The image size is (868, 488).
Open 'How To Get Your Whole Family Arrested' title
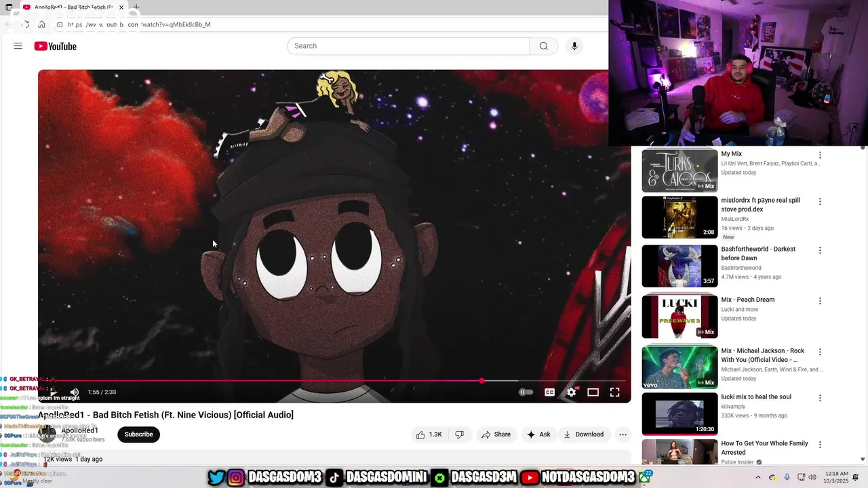pyautogui.click(x=764, y=448)
